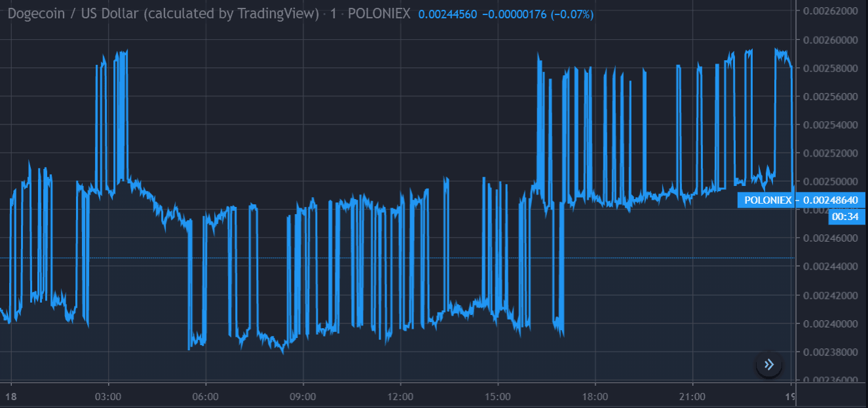The image size is (868, 408).
Task: Click the 0.00238000 price axis label
Action: 830,352
